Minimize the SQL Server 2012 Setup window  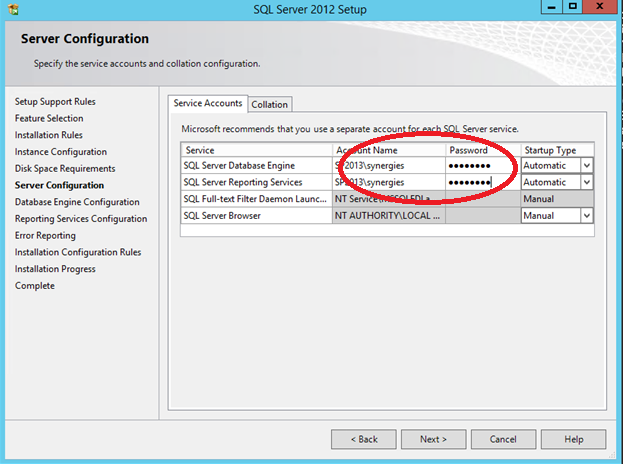tap(552, 6)
